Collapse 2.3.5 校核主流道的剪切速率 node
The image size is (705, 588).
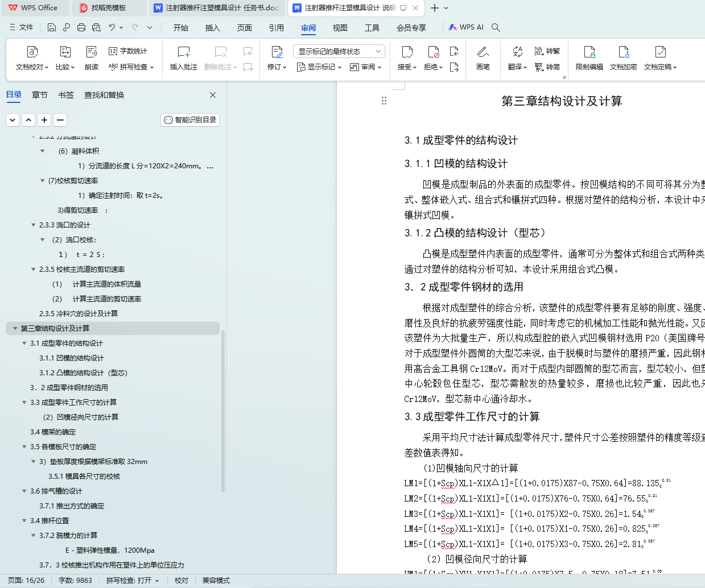pyautogui.click(x=34, y=270)
